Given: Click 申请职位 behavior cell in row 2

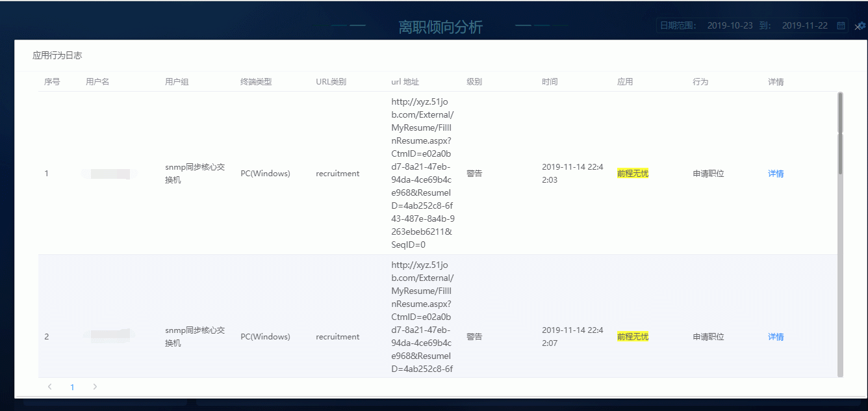Looking at the screenshot, I should pos(708,337).
